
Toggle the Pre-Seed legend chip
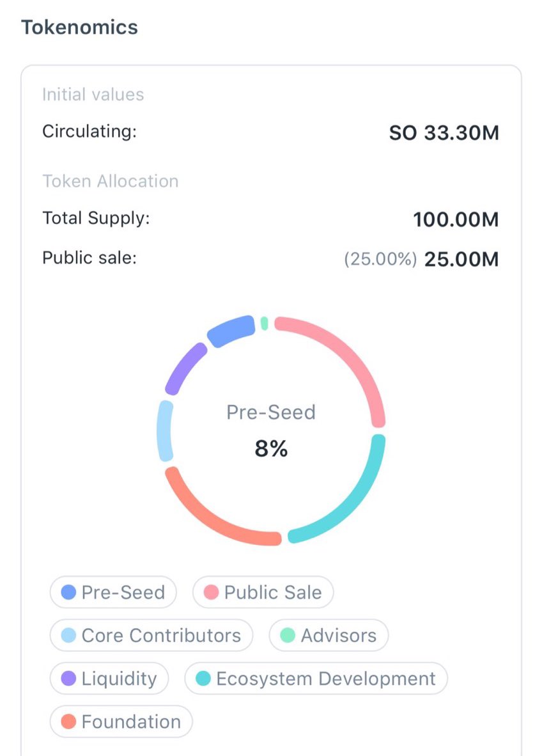[x=113, y=592]
